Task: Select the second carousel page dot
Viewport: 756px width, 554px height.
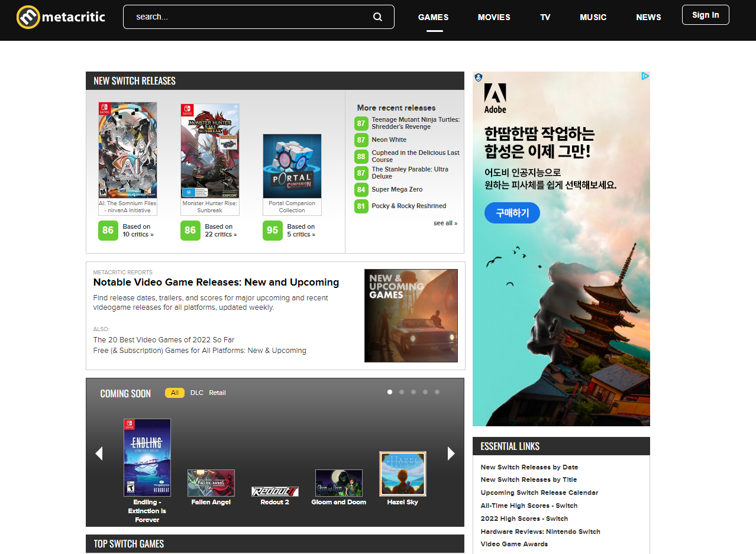Action: coord(402,392)
